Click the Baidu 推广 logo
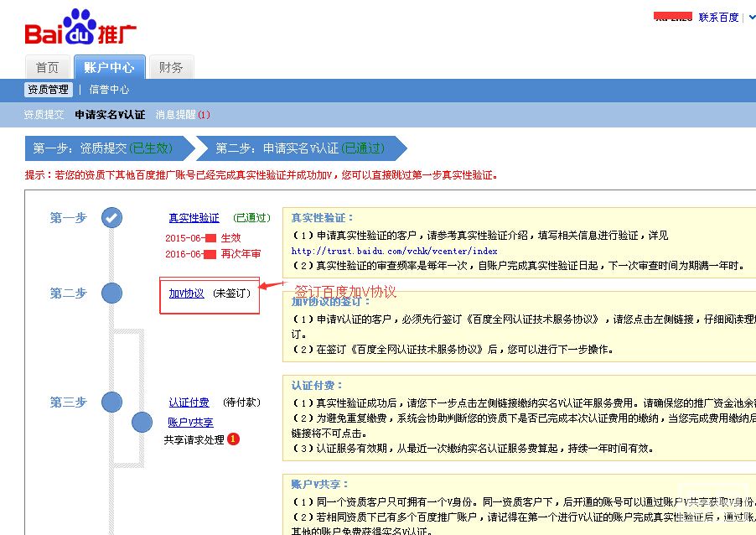The image size is (756, 535). click(80, 28)
